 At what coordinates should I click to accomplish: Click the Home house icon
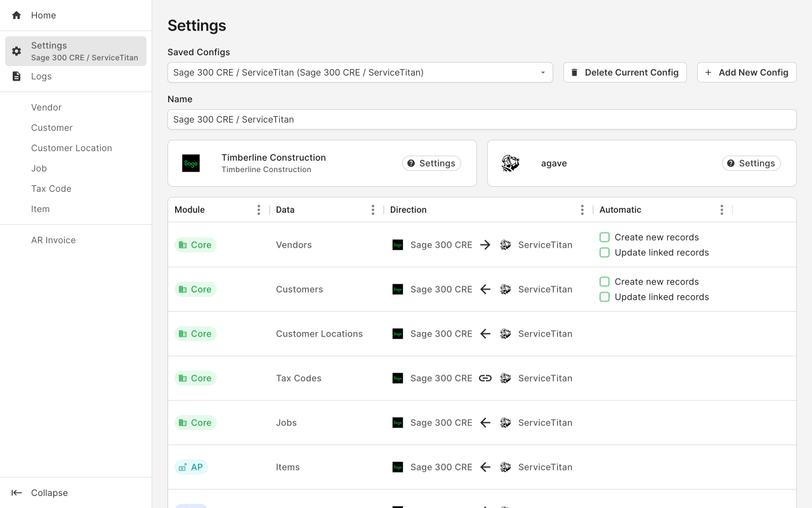click(16, 15)
